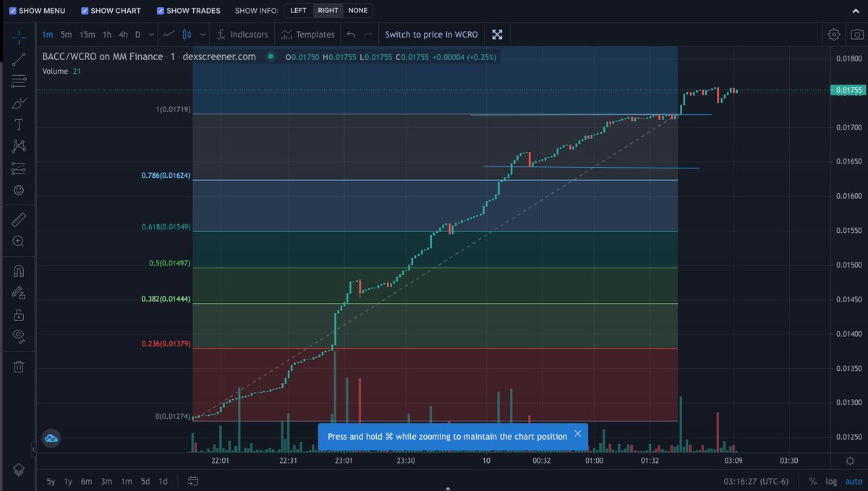Click the 0.618(0.01549) Fibonacci level label
868x491 pixels.
[166, 227]
